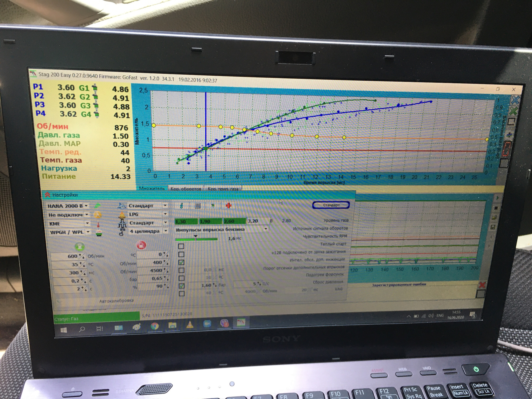The image size is (532, 399).
Task: Open Windows taskbar search
Action: click(x=82, y=329)
